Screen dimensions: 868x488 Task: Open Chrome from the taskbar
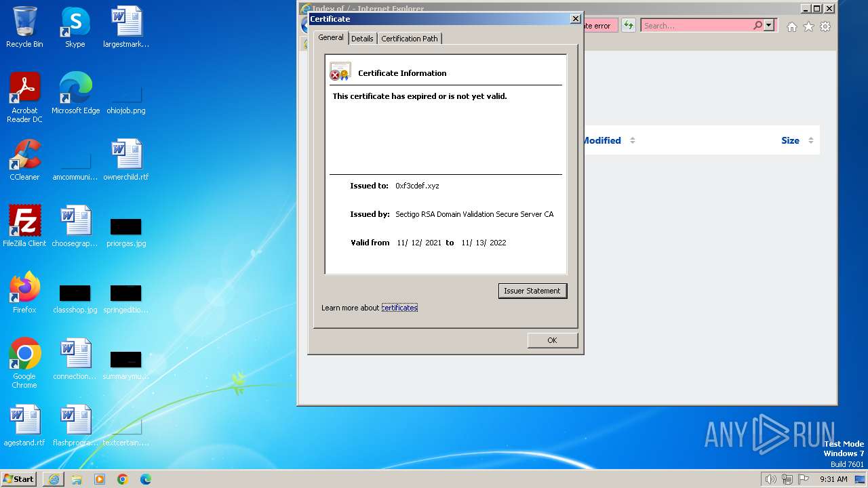click(123, 479)
